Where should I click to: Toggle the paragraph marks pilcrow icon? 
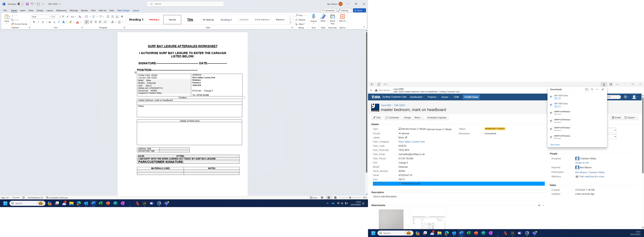pos(122,17)
